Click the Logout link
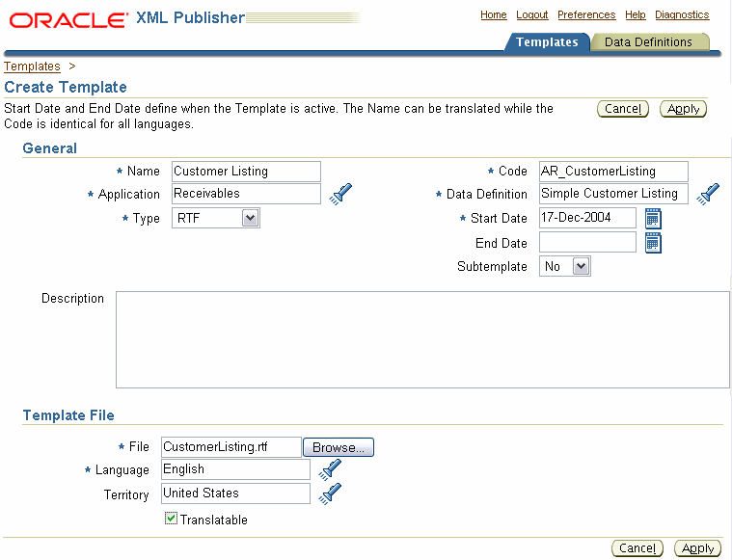 (x=531, y=14)
